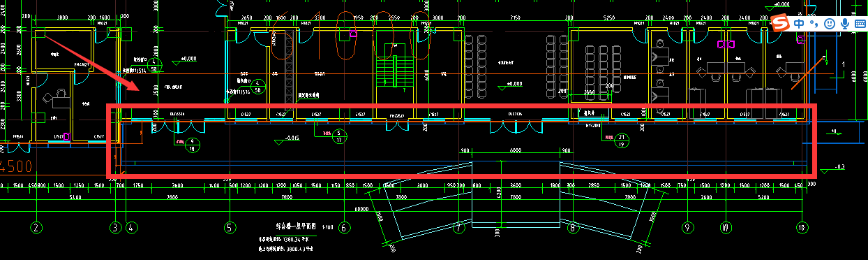The image size is (868, 260).
Task: Click the Sogou input method logo
Action: [779, 23]
